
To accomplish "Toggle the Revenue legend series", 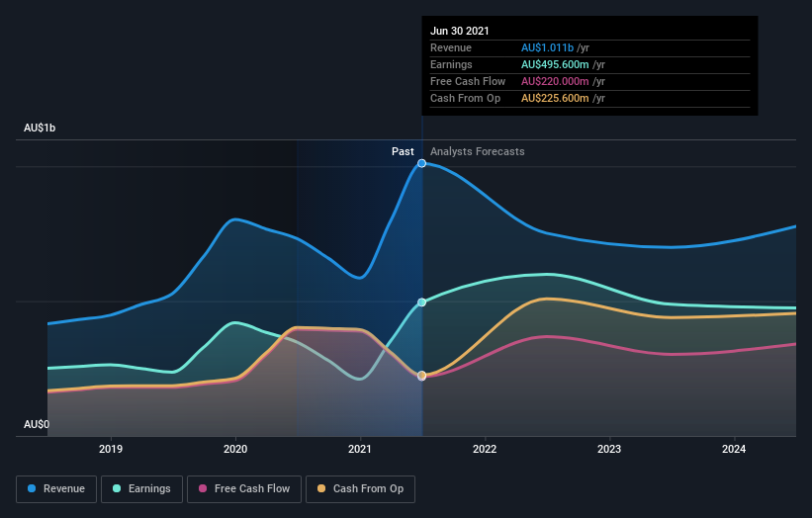I will [x=56, y=489].
